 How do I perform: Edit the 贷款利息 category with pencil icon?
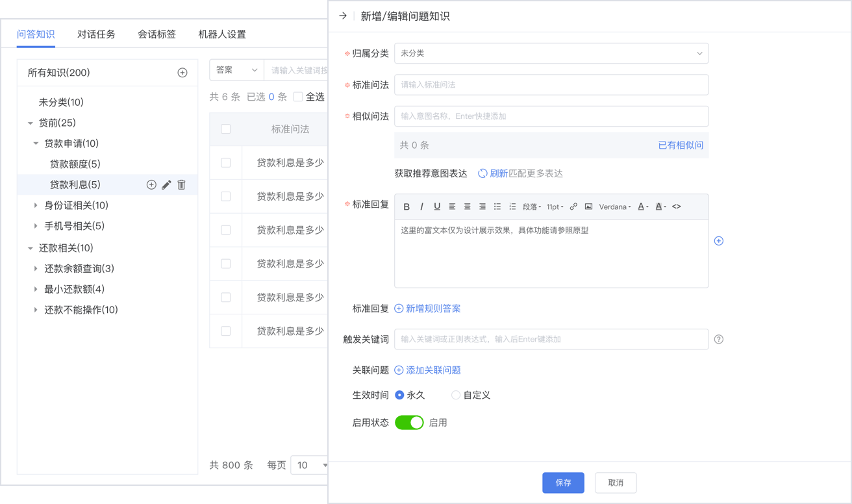(166, 185)
